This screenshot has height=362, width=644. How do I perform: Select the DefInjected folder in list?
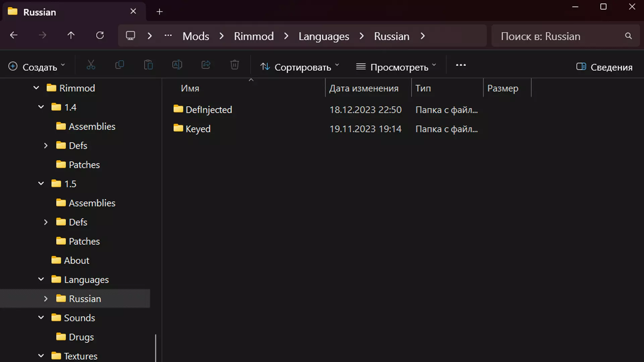[209, 110]
